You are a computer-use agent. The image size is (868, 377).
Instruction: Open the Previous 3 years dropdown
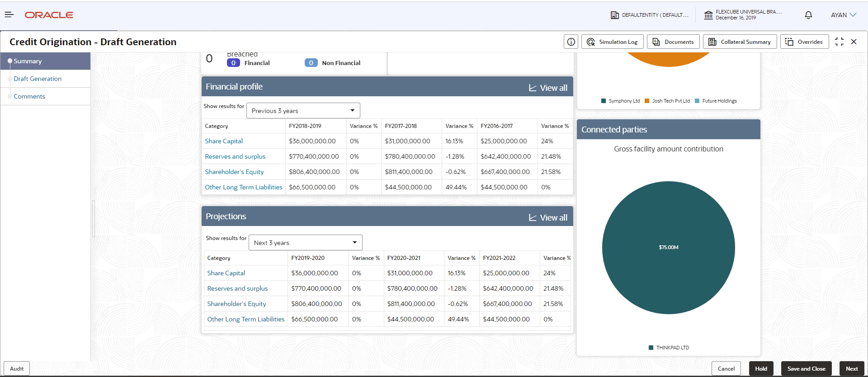(x=303, y=111)
